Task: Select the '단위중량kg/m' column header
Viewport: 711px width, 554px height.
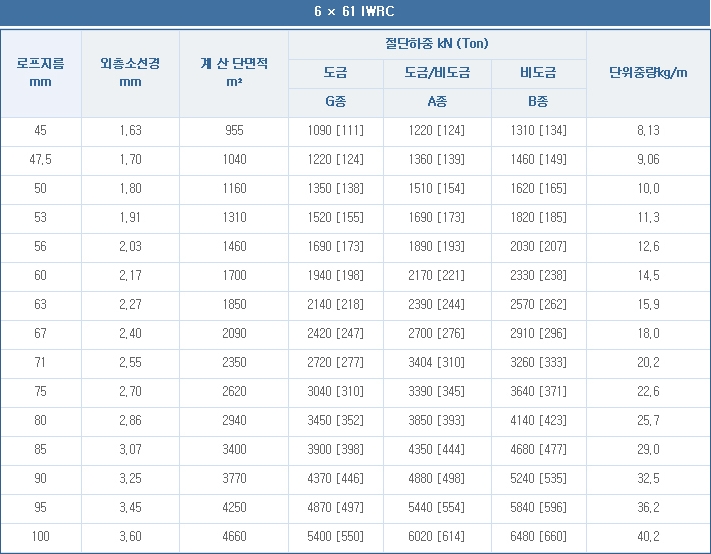Action: tap(648, 73)
